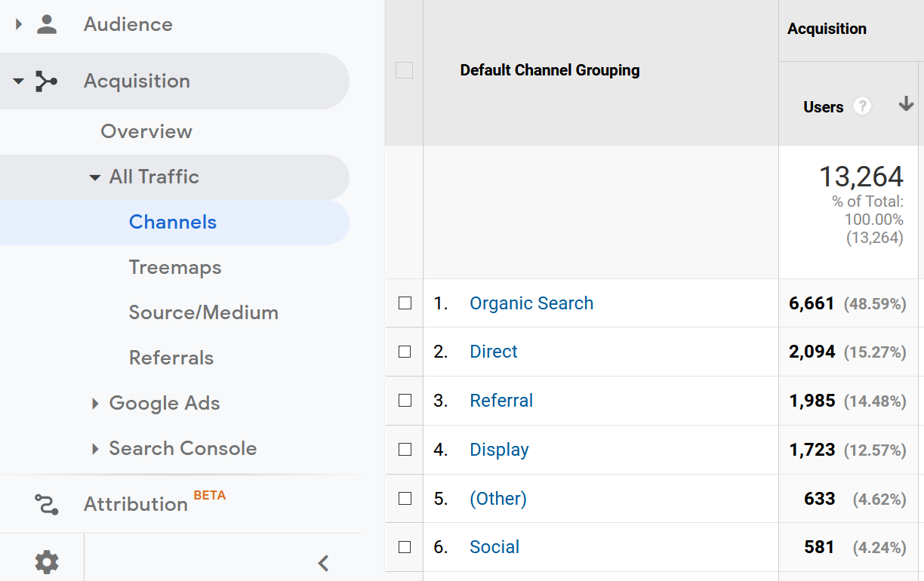Click the Users help question mark icon
The width and height of the screenshot is (924, 581).
[x=862, y=106]
